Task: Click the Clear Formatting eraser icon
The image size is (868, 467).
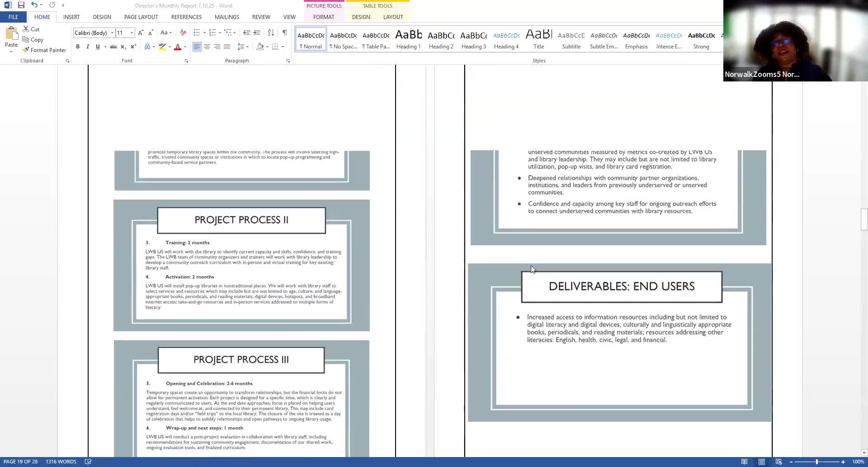Action: coord(183,33)
